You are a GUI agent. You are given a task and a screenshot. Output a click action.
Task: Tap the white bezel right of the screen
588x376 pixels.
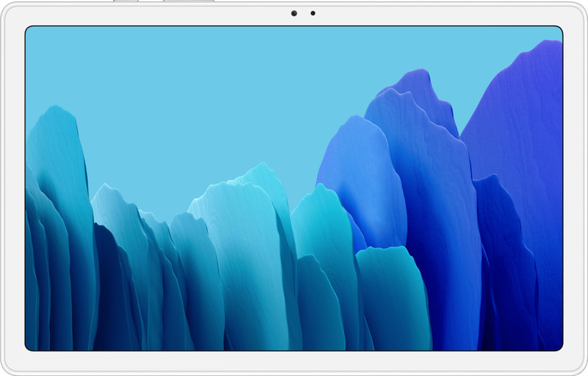574,188
